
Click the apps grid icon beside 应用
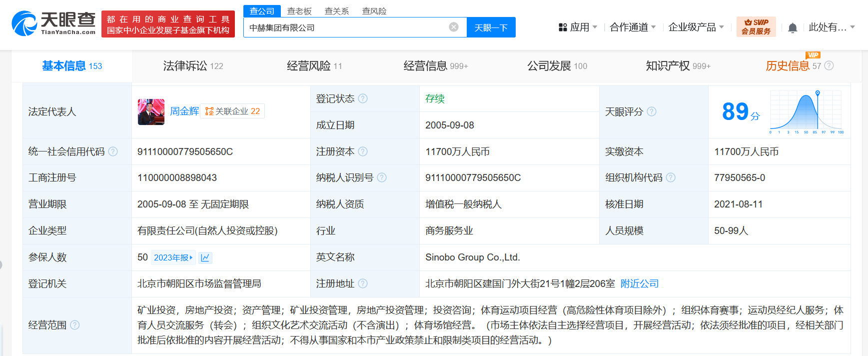pos(563,27)
